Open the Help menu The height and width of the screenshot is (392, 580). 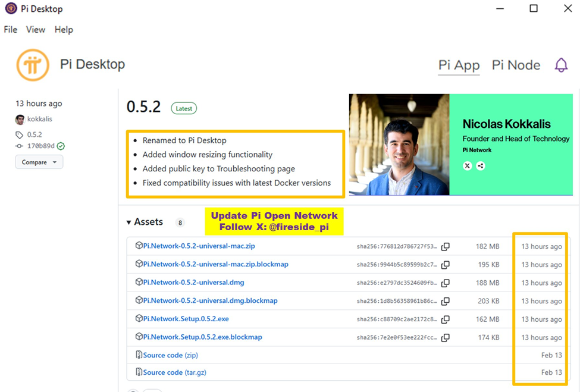click(64, 30)
